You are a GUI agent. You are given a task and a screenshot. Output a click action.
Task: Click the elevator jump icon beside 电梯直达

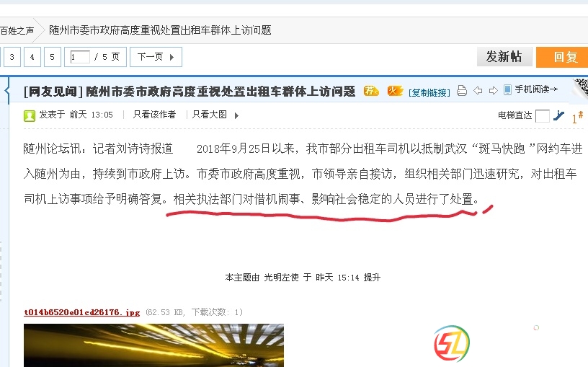[x=558, y=115]
